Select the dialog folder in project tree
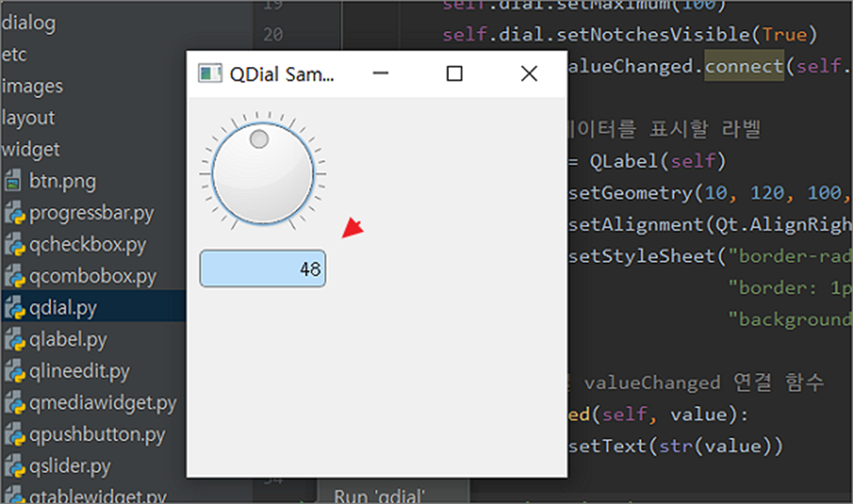 click(x=28, y=23)
